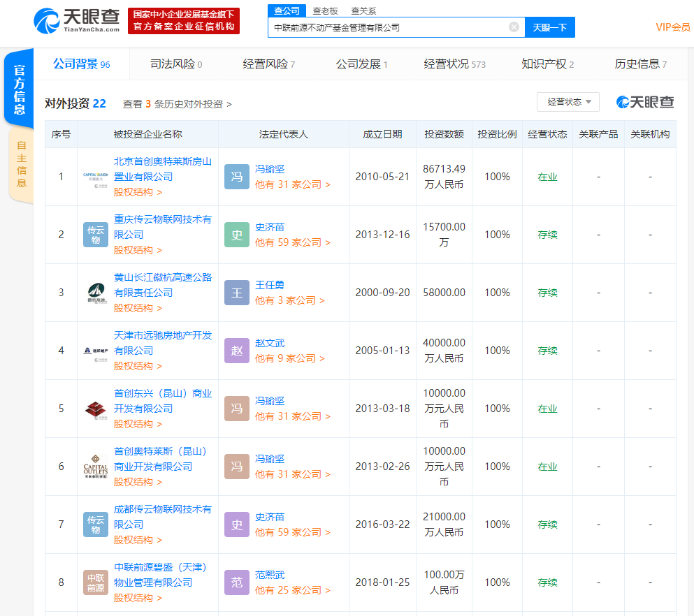Open legal representative 史济苗 in row 2
Screen dimensions: 694x616
click(270, 227)
